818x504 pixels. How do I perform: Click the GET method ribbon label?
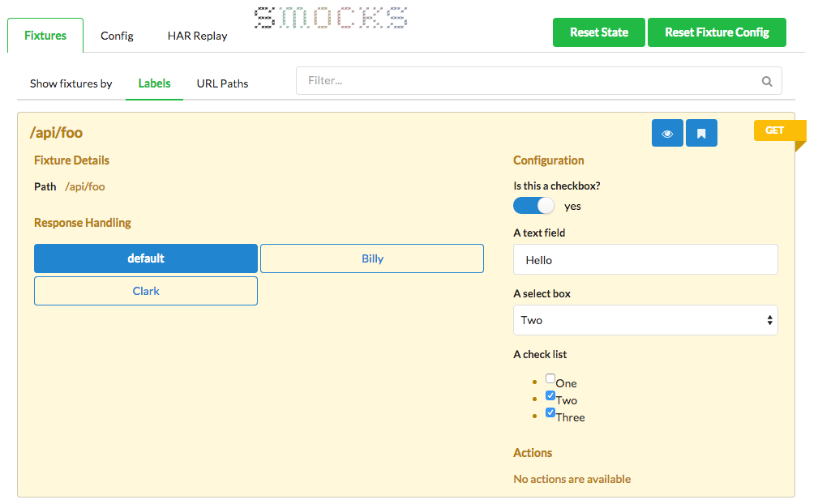(x=775, y=130)
